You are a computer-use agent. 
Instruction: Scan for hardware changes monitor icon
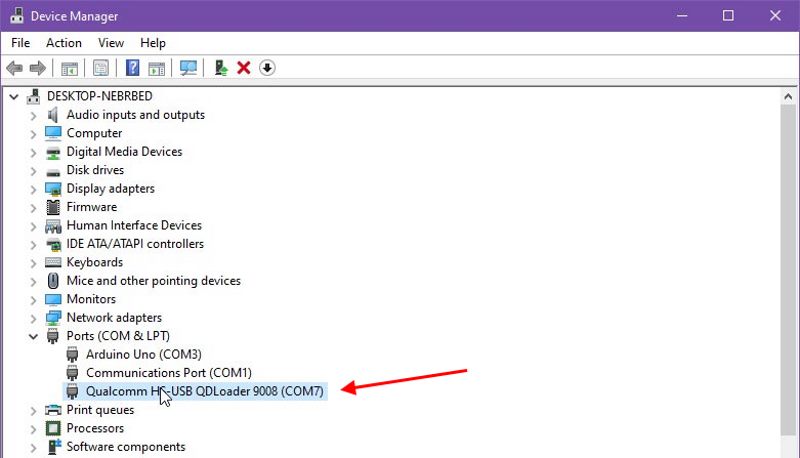[188, 68]
